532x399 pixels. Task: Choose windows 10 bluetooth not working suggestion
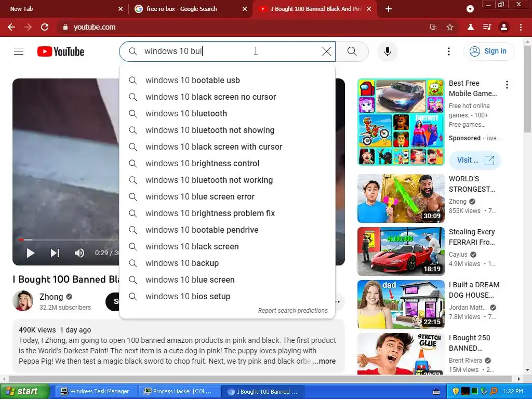point(228,180)
